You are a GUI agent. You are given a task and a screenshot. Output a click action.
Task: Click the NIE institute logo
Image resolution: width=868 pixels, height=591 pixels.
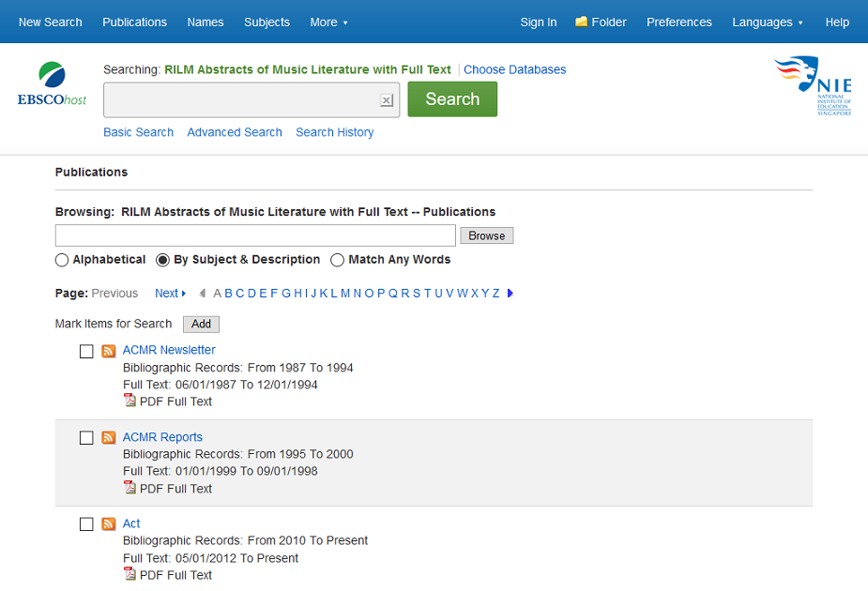pos(814,85)
